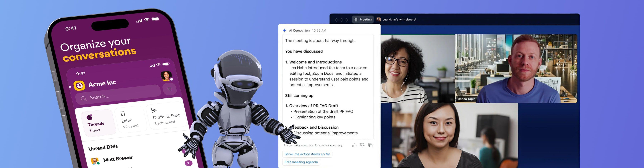
Task: Click "Show me action items so far"
Action: (307, 154)
